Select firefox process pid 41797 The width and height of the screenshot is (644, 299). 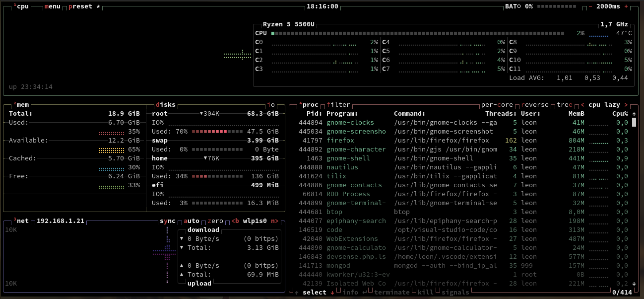click(464, 141)
